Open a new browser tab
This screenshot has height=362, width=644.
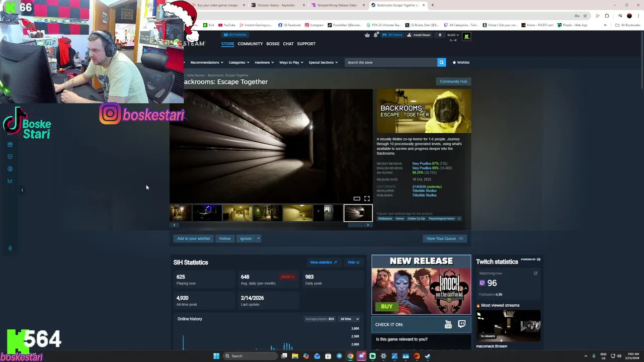[x=432, y=5]
